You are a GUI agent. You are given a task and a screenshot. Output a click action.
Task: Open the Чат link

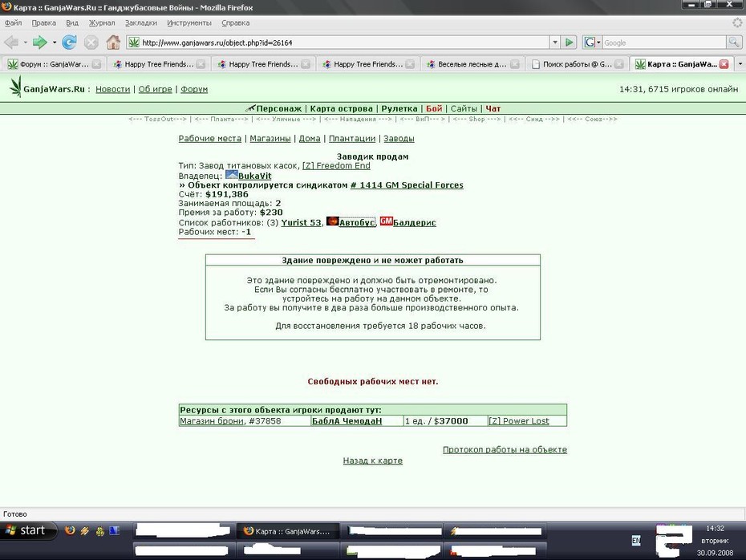point(493,108)
